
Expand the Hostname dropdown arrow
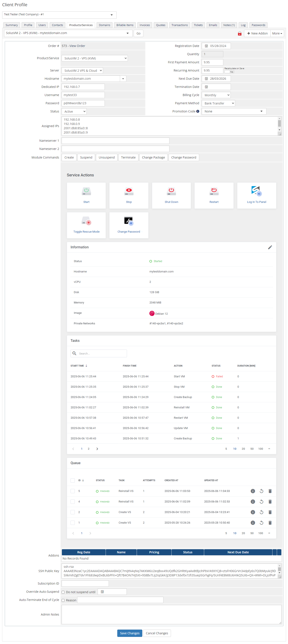pos(123,79)
